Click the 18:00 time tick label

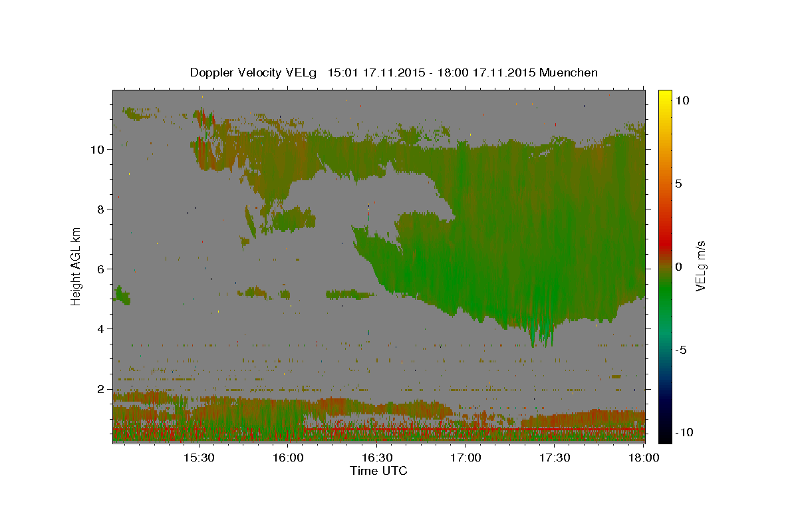[x=644, y=458]
